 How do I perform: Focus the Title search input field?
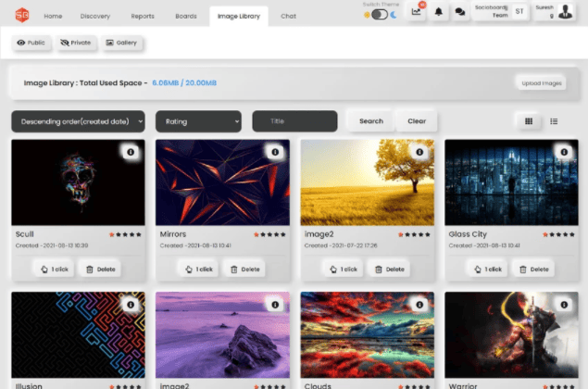[294, 121]
